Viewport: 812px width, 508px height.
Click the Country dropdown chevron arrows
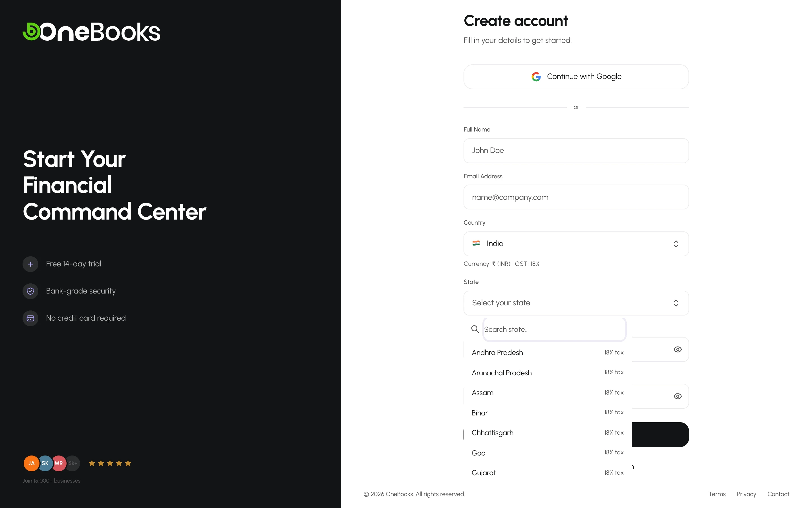tap(676, 244)
